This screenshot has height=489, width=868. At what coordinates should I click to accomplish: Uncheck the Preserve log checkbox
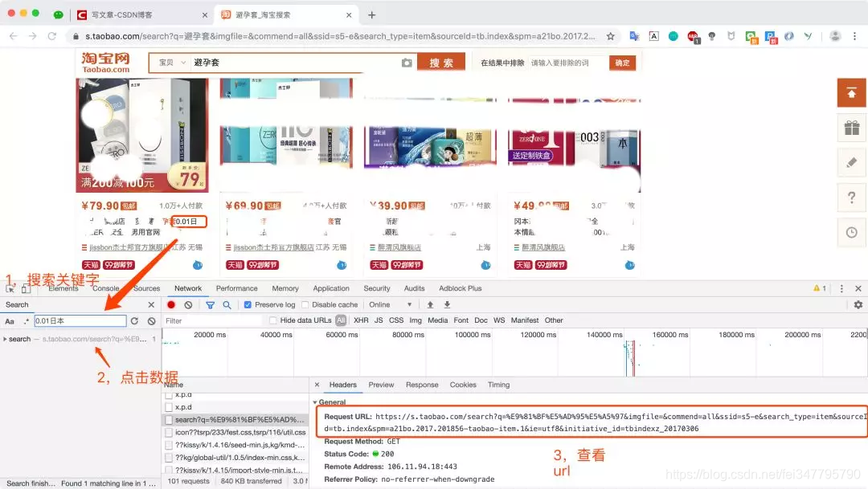(247, 304)
